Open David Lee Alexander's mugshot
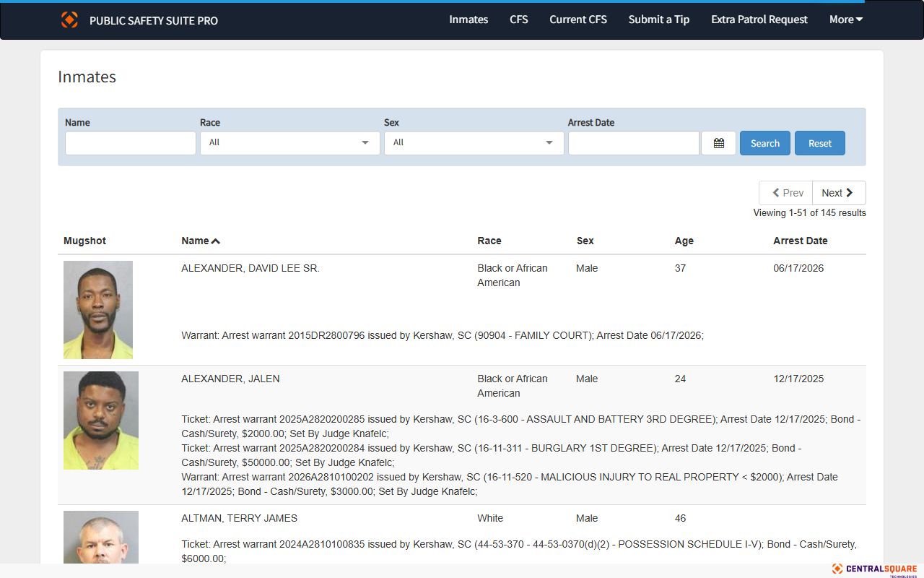Image resolution: width=924 pixels, height=578 pixels. click(98, 310)
